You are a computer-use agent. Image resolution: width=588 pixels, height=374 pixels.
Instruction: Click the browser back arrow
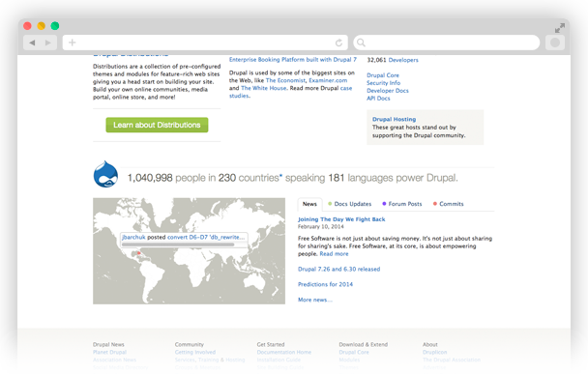(32, 43)
